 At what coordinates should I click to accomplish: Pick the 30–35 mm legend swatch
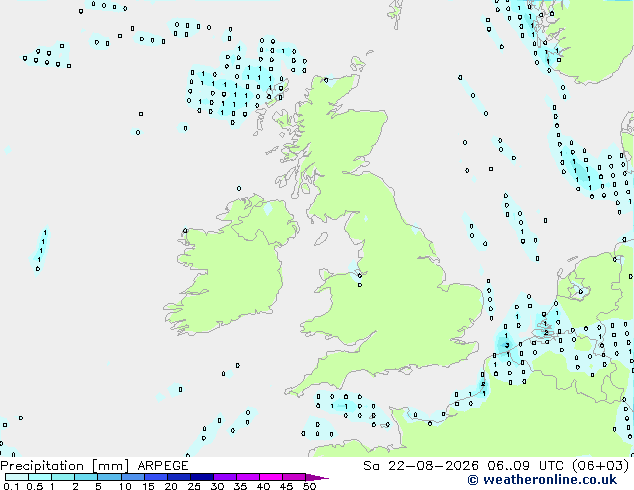[x=224, y=477]
